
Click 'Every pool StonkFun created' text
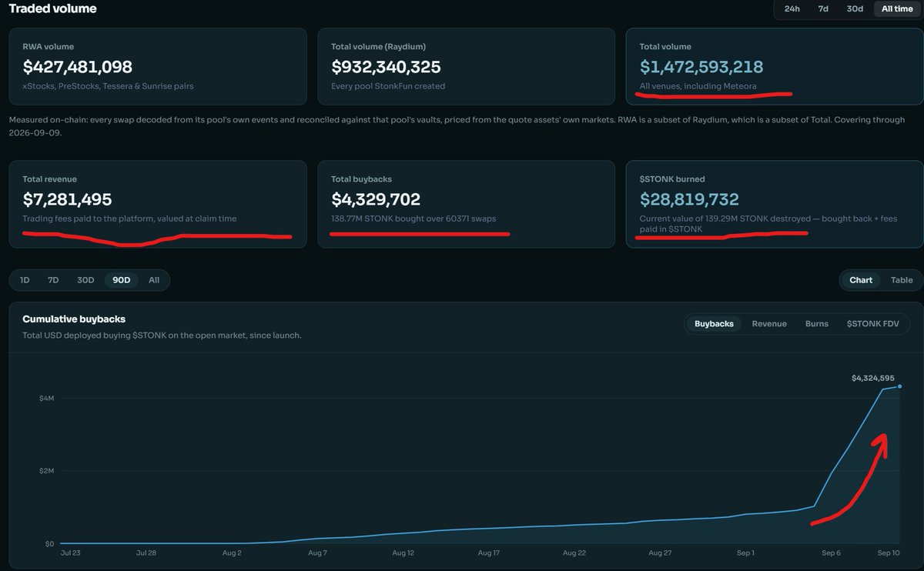(388, 86)
